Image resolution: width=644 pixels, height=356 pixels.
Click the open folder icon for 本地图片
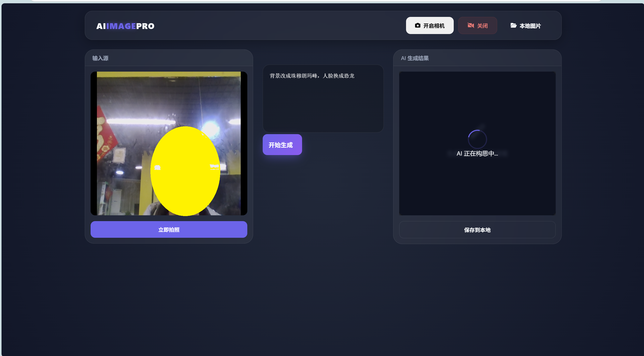click(513, 25)
